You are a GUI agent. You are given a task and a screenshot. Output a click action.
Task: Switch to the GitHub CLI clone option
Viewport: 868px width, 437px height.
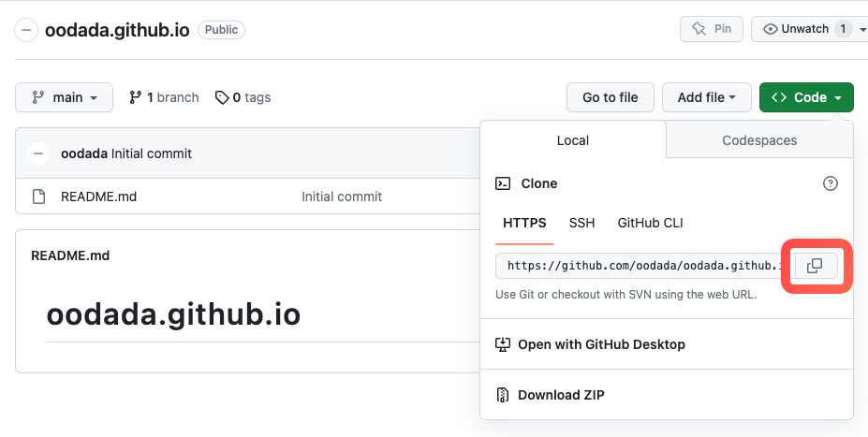(x=650, y=223)
